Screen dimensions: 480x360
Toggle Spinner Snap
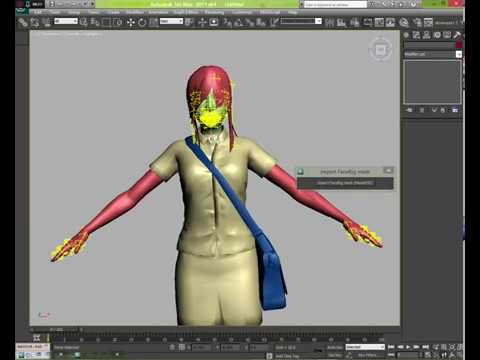[x=261, y=22]
